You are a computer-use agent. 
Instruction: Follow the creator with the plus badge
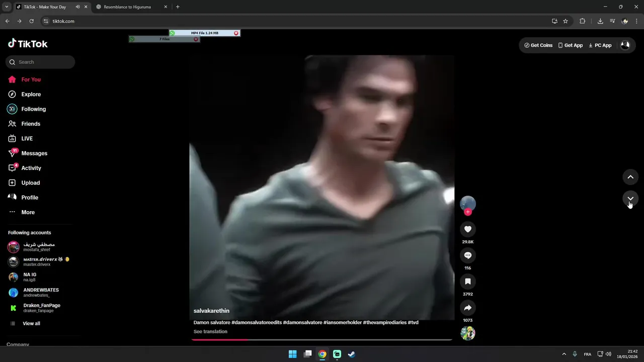[x=468, y=212]
